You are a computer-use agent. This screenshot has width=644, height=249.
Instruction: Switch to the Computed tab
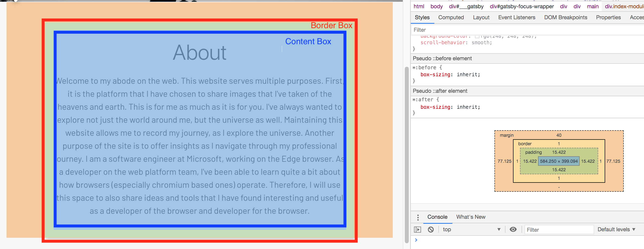tap(451, 17)
